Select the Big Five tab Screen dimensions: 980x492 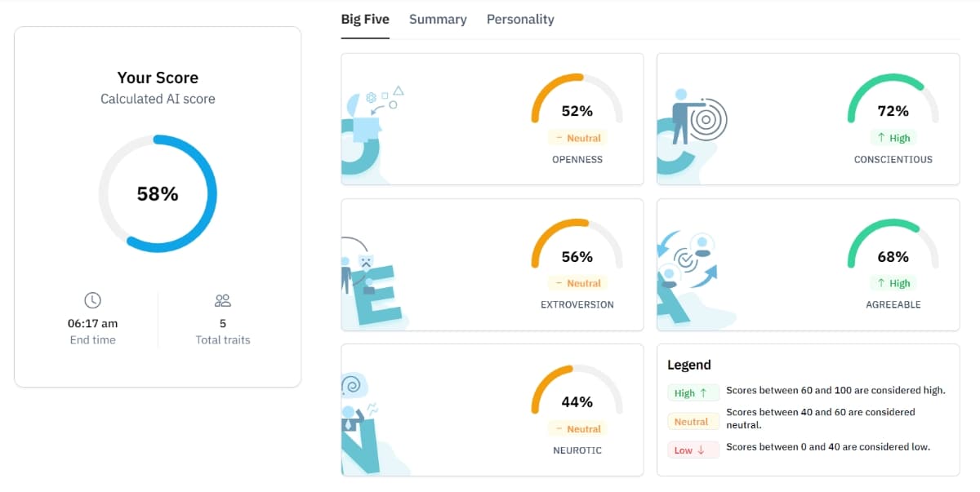(x=365, y=20)
